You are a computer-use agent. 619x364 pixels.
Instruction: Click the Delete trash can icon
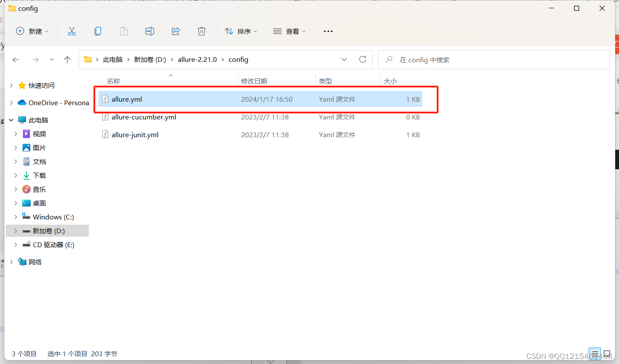[202, 31]
